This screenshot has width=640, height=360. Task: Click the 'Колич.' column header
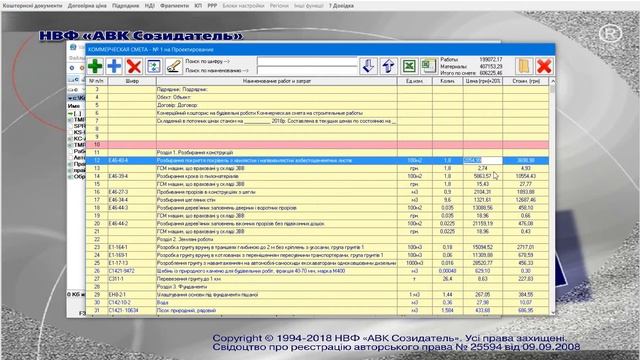[447, 81]
